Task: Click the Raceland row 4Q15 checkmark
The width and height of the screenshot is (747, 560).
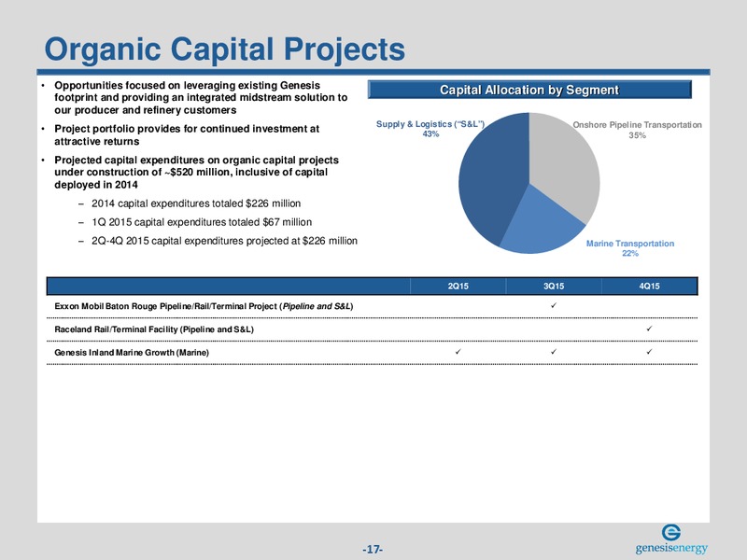Action: click(649, 329)
